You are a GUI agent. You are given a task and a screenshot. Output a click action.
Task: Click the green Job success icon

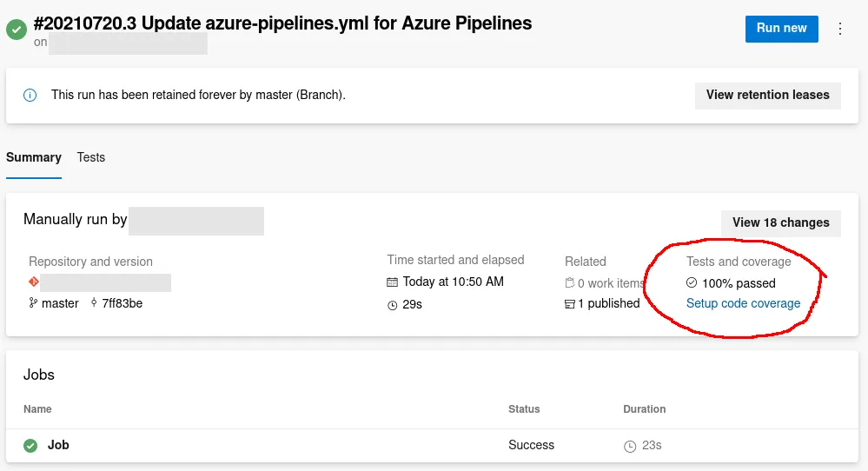tap(30, 446)
